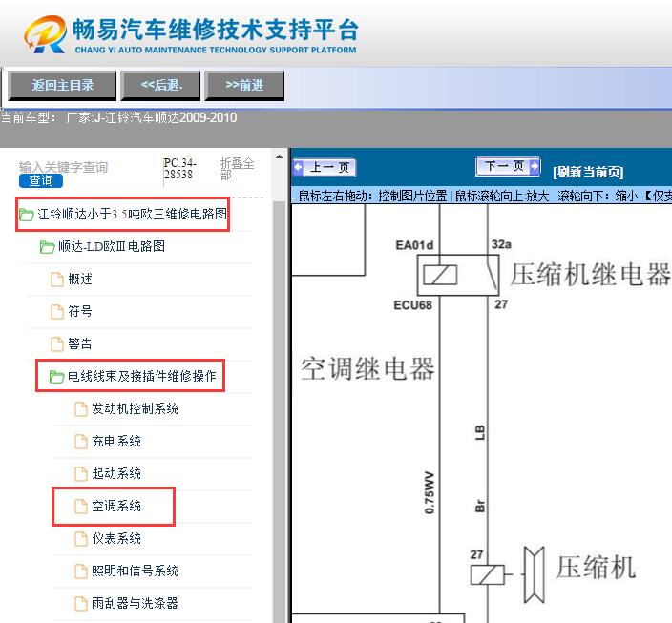The image size is (672, 623).
Task: Click the 发动机控制系统 document icon
Action: click(x=81, y=409)
